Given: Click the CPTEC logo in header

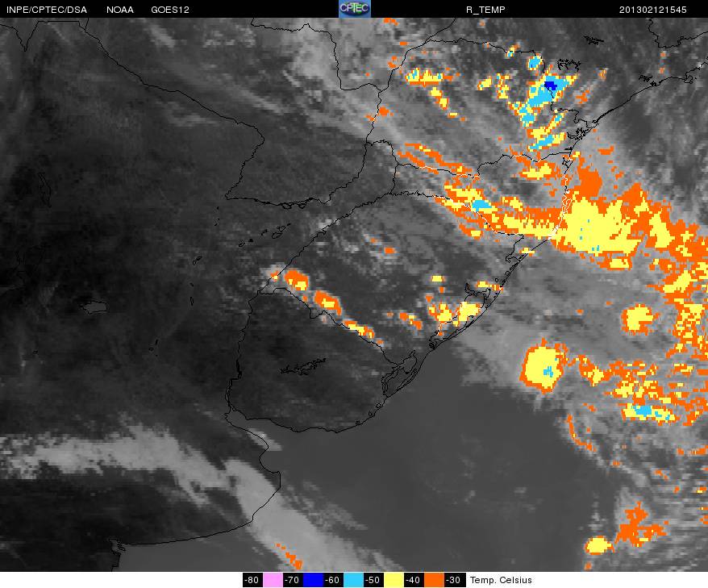Looking at the screenshot, I should tap(355, 9).
